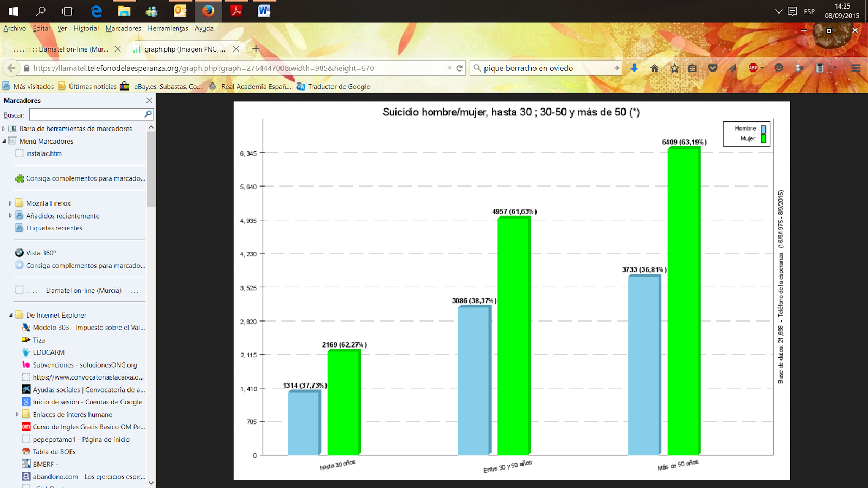Click the Hombre blue legend swatch

(763, 129)
